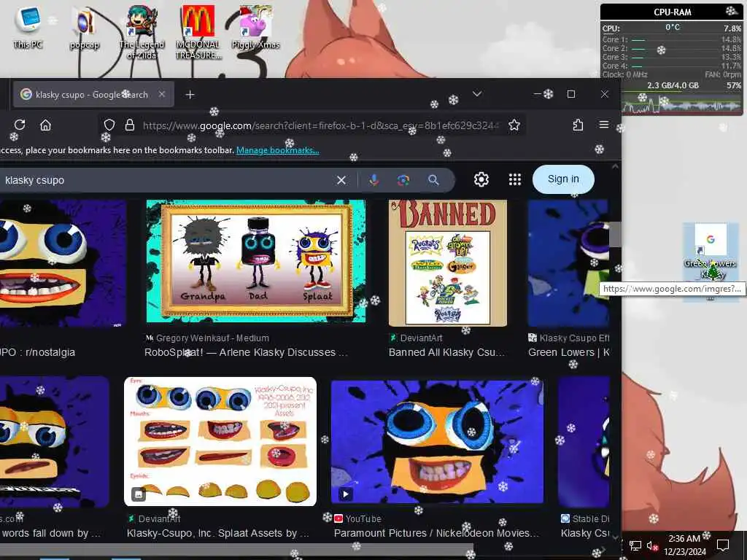Screen dimensions: 747x560
Task: Open the YouTube Paramount Nickelodeon thumbnail
Action: coord(437,441)
